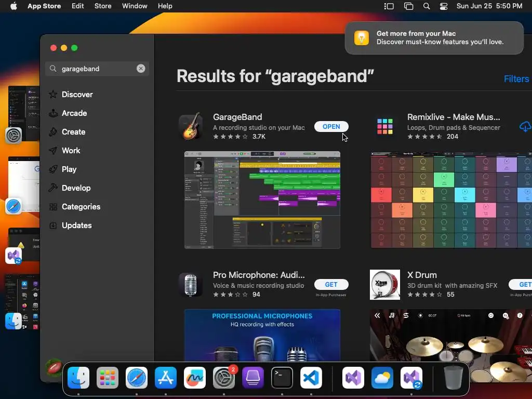The height and width of the screenshot is (399, 532).
Task: Click the garageband search field
Action: [x=97, y=69]
